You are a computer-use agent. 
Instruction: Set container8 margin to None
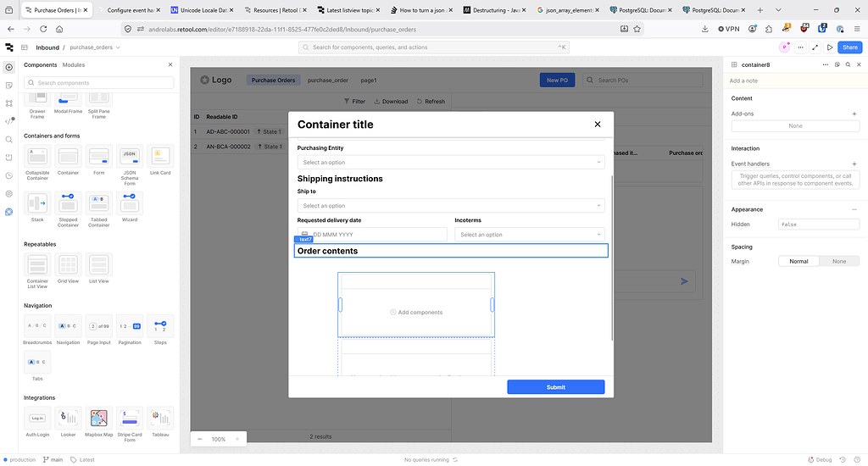pyautogui.click(x=839, y=261)
